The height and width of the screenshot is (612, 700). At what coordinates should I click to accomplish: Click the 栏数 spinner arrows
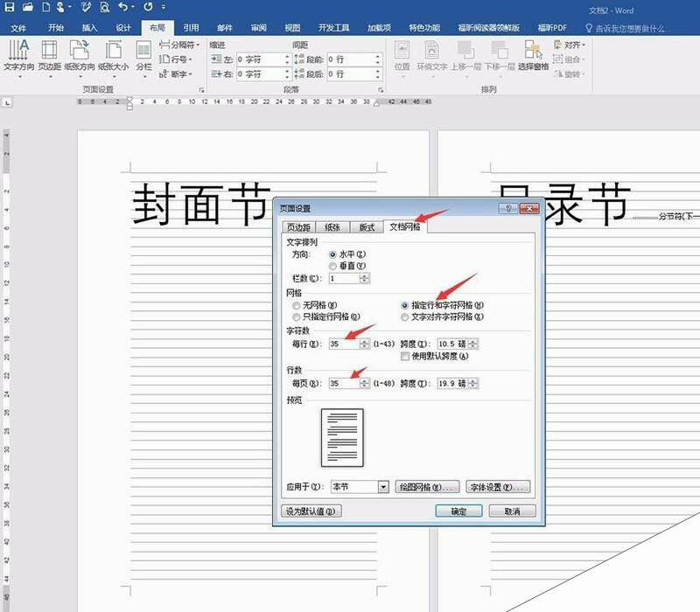tap(365, 278)
